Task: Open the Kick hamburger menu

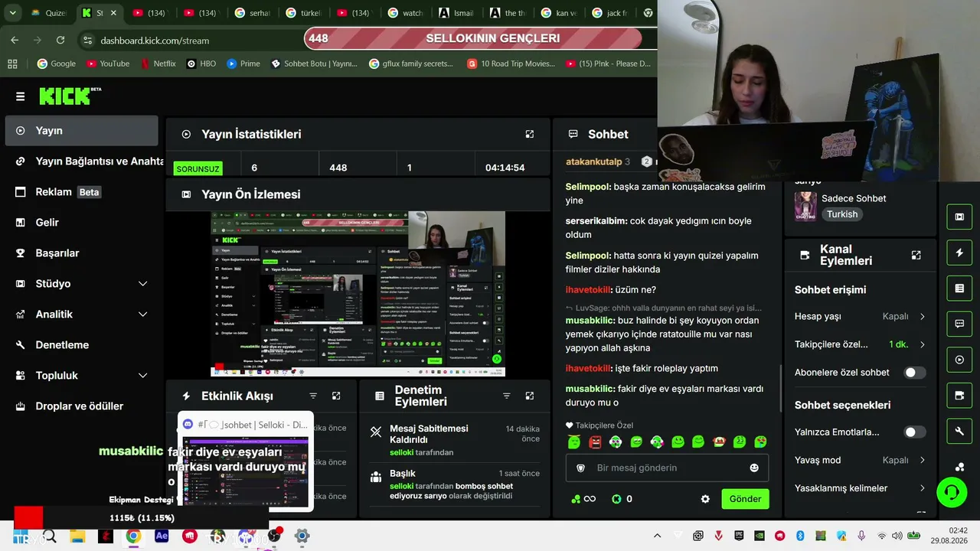Action: (20, 96)
